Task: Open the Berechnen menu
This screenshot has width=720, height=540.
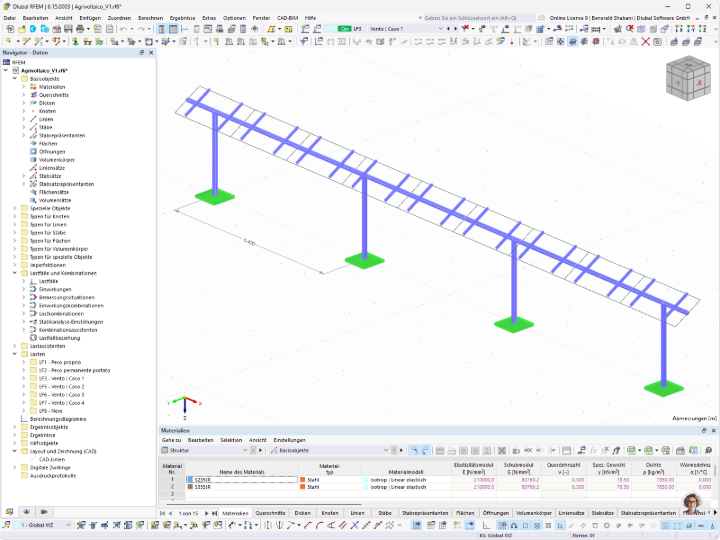Action: click(150, 18)
